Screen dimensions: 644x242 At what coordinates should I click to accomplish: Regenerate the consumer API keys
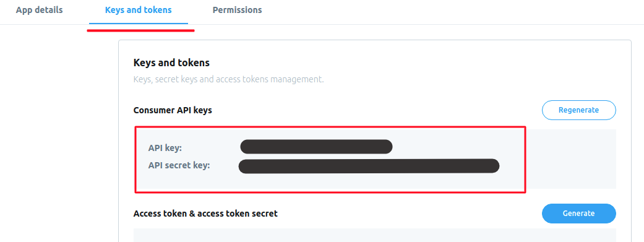578,110
